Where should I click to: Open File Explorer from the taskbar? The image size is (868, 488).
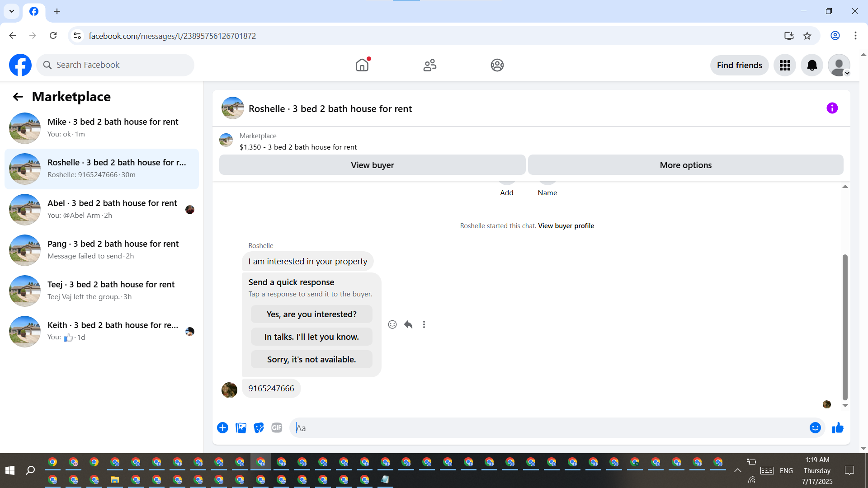pos(115,479)
